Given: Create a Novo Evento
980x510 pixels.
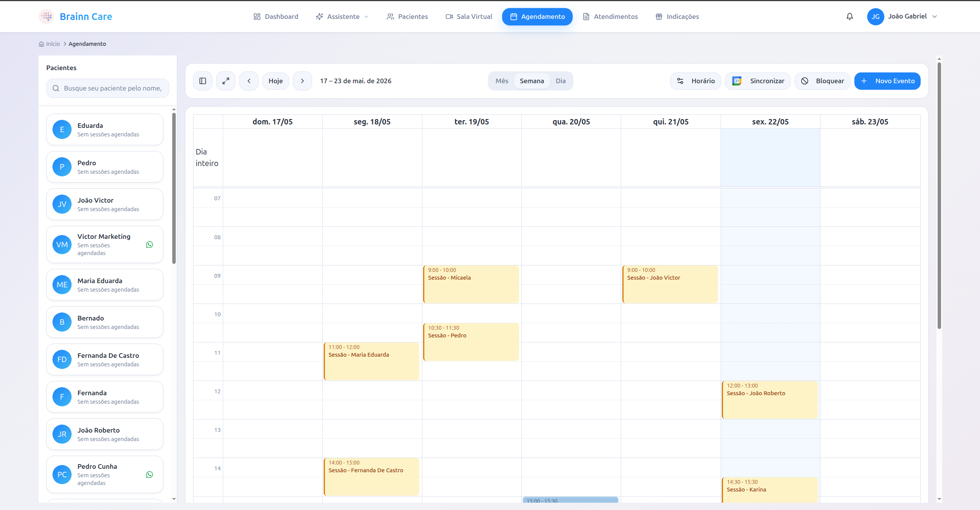Looking at the screenshot, I should coord(888,81).
